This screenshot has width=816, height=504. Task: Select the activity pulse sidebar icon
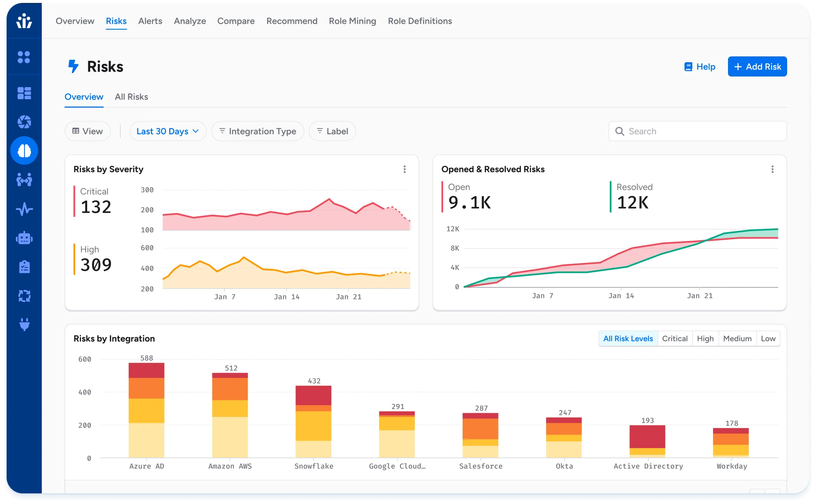(x=24, y=209)
